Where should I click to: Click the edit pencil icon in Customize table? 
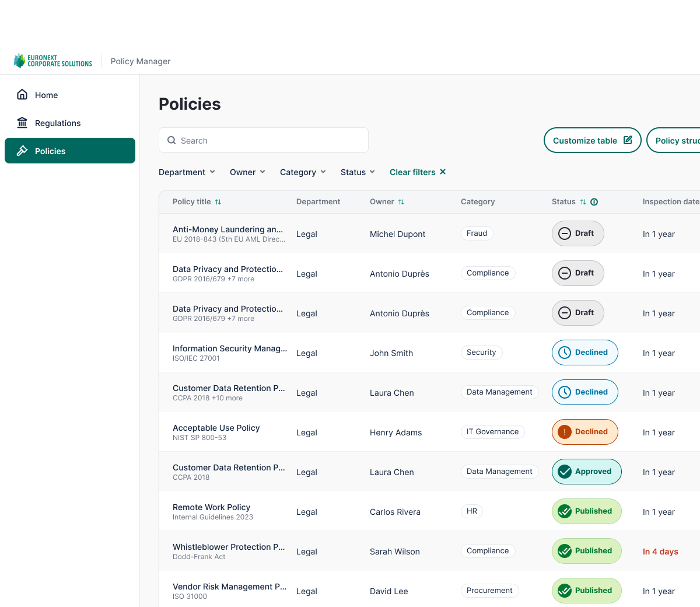pos(628,140)
